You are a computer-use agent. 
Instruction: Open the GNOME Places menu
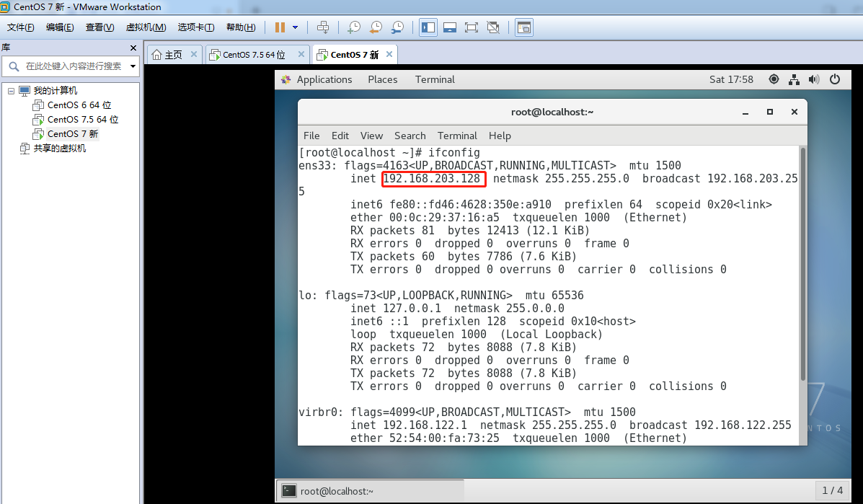point(383,79)
